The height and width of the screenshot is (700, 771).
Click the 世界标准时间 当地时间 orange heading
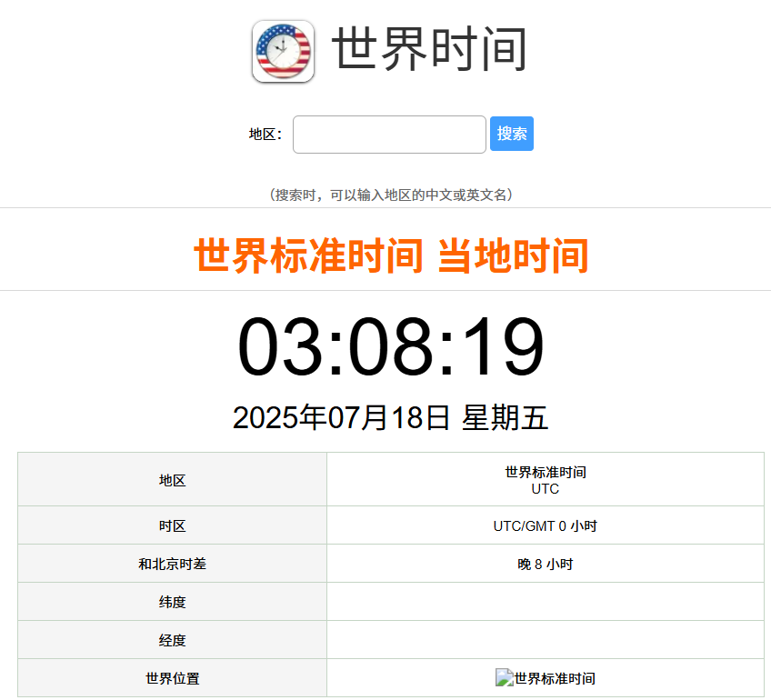[391, 255]
